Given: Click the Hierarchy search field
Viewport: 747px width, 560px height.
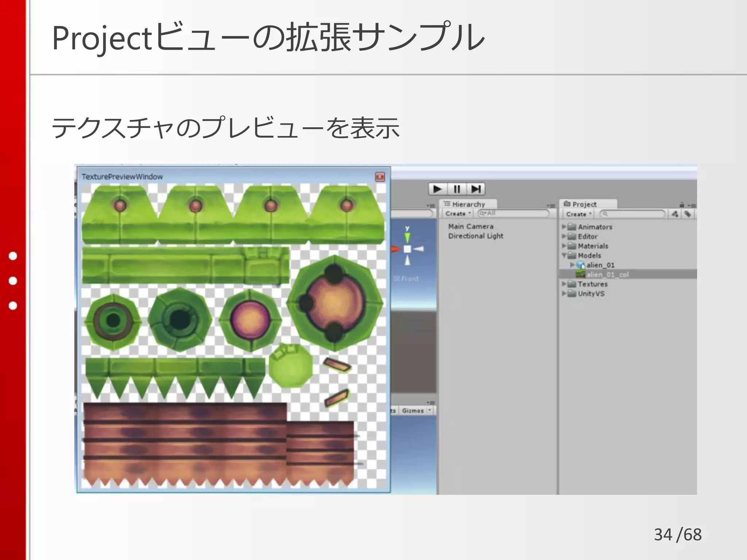Looking at the screenshot, I should point(514,213).
